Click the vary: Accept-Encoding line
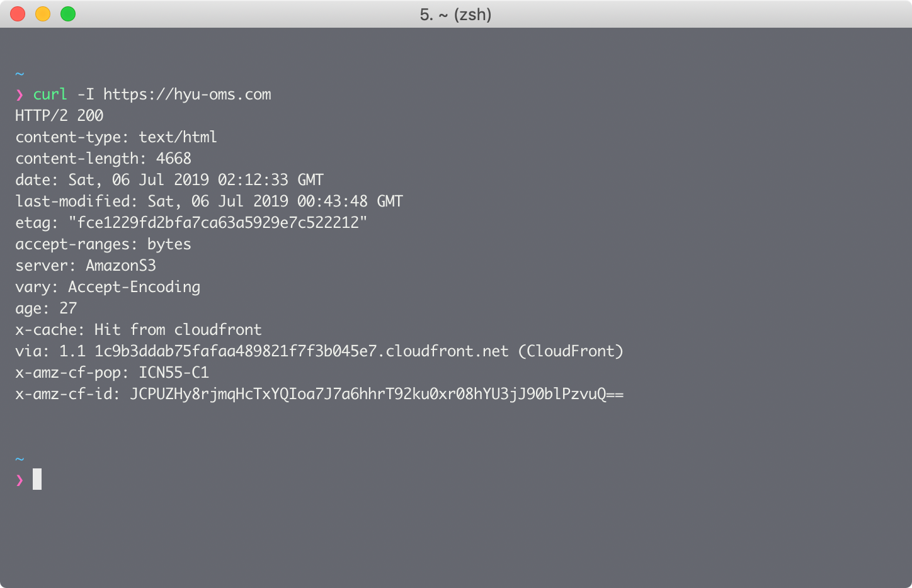This screenshot has height=588, width=912. [108, 287]
